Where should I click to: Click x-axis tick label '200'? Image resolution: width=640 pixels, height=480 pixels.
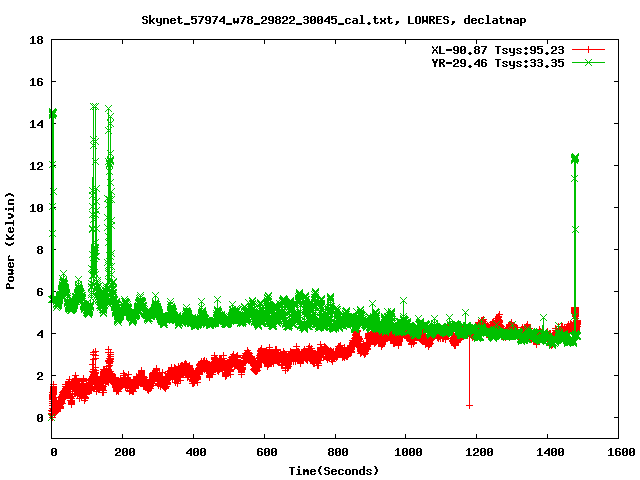point(124,452)
